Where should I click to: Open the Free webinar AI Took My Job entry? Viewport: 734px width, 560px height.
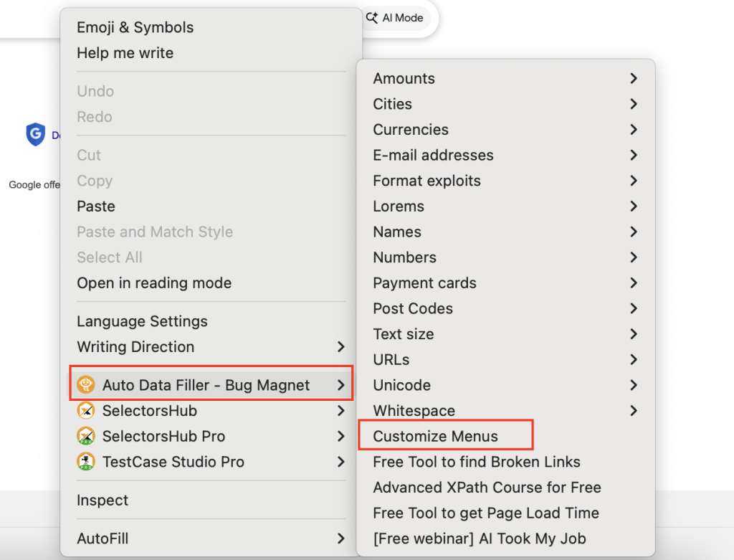click(x=479, y=538)
